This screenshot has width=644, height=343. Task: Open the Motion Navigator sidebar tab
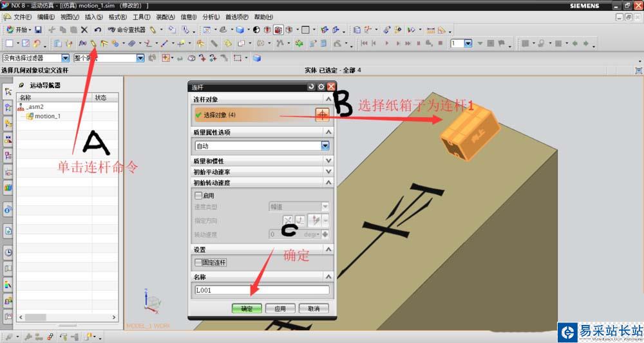8,92
